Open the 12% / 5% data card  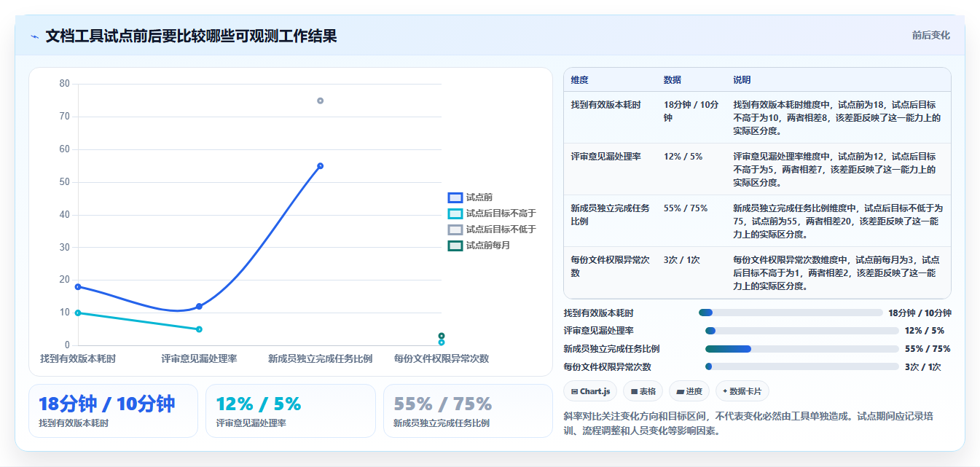coord(291,411)
